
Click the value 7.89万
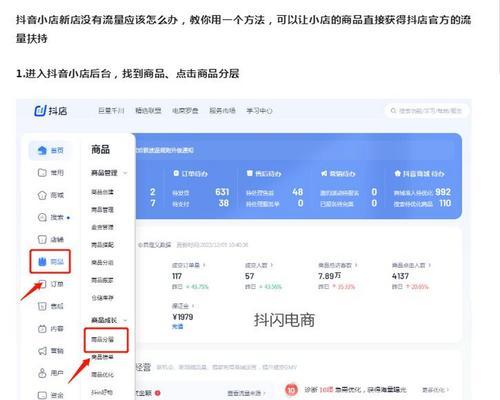click(329, 276)
